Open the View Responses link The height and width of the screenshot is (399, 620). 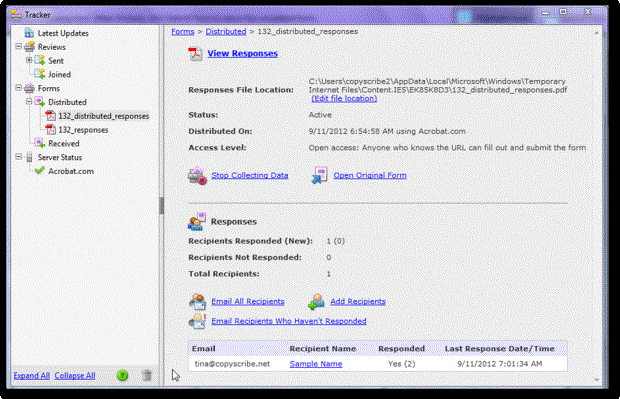(x=243, y=54)
